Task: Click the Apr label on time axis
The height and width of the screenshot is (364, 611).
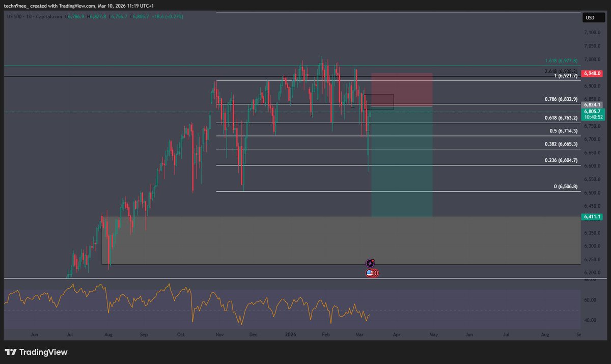Action: point(397,335)
